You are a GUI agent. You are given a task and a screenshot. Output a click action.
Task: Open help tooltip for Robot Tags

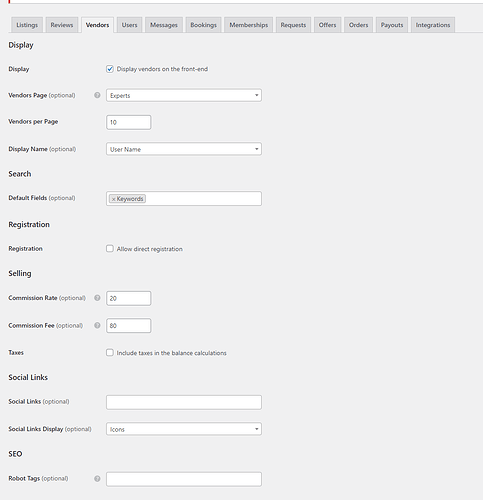[x=97, y=479]
